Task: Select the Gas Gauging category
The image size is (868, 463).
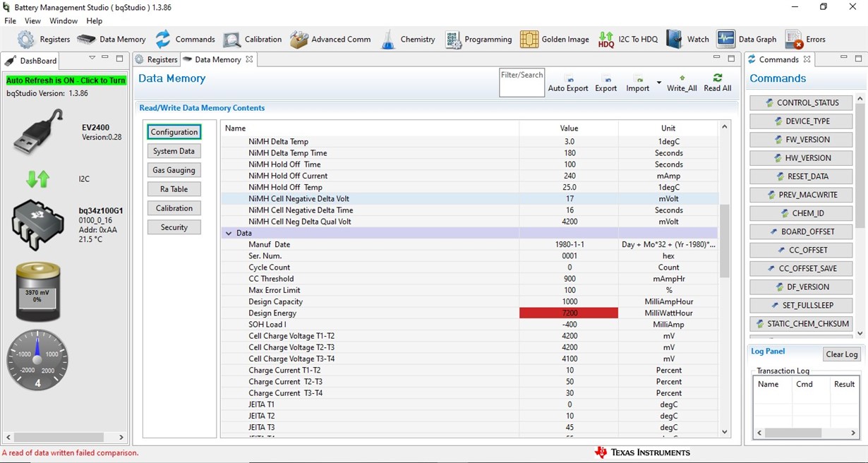Action: pyautogui.click(x=174, y=170)
